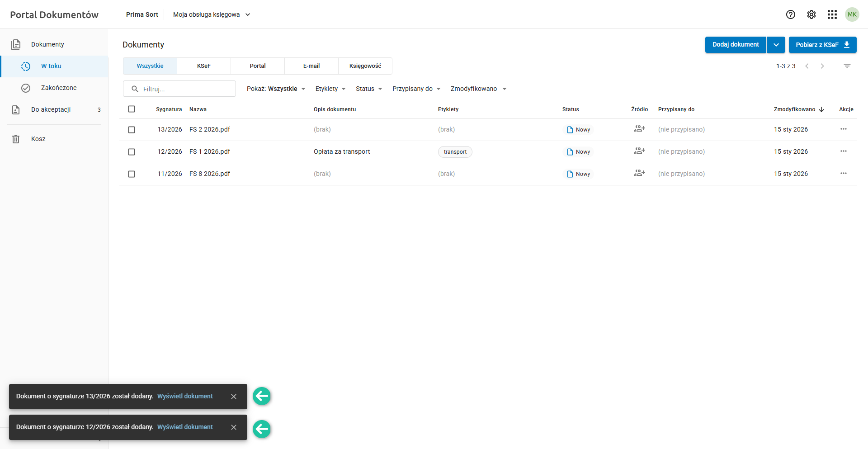Switch to the KSeF tab
Image resolution: width=868 pixels, height=449 pixels.
204,66
